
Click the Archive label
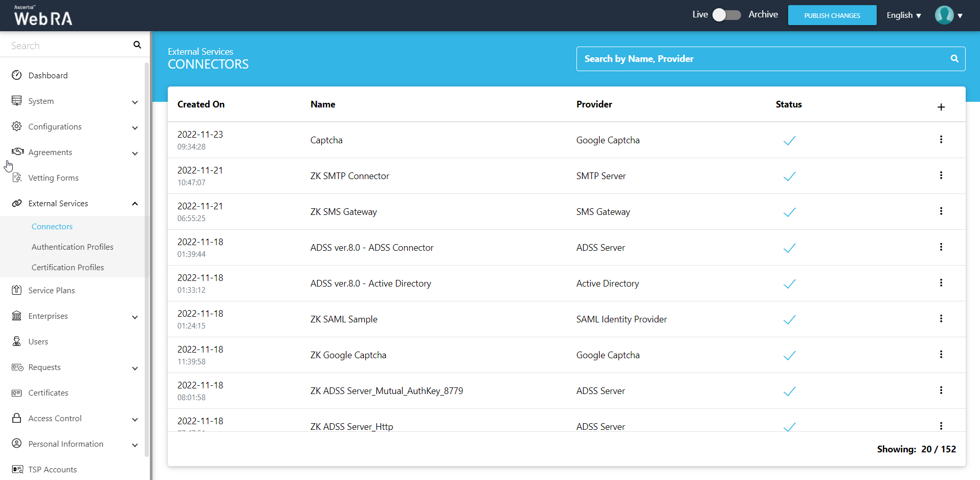763,14
